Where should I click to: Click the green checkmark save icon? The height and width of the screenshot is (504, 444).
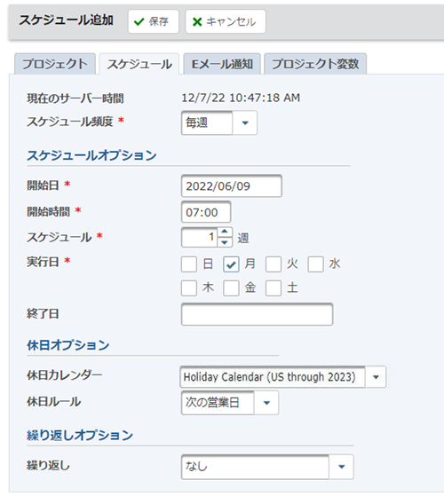click(x=139, y=22)
